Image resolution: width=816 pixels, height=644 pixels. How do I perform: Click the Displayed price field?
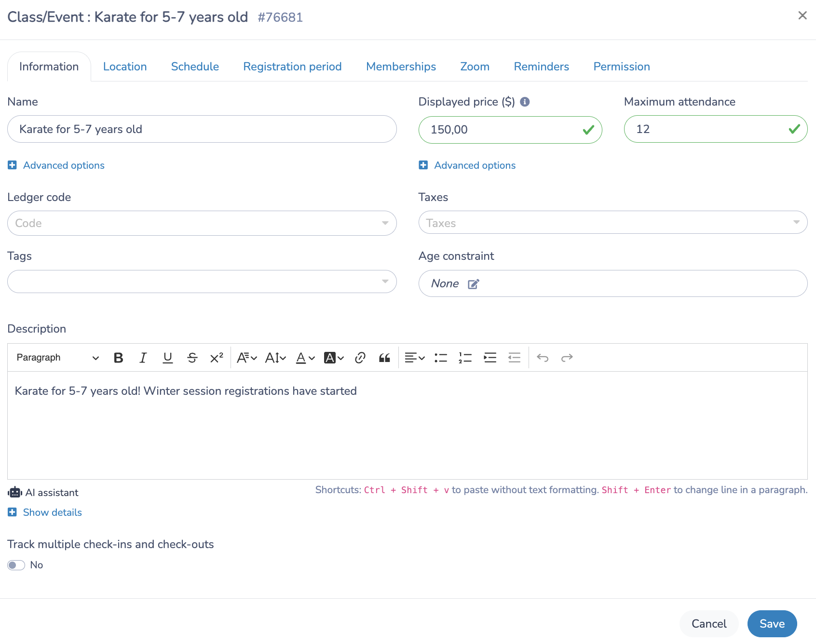(510, 130)
